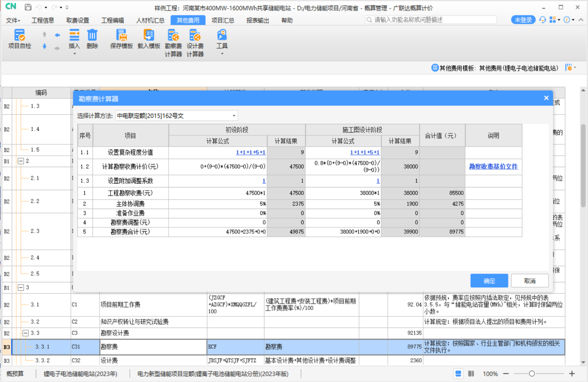Click the gray move-up arrow
This screenshot has width=588, height=382.
pos(44,34)
